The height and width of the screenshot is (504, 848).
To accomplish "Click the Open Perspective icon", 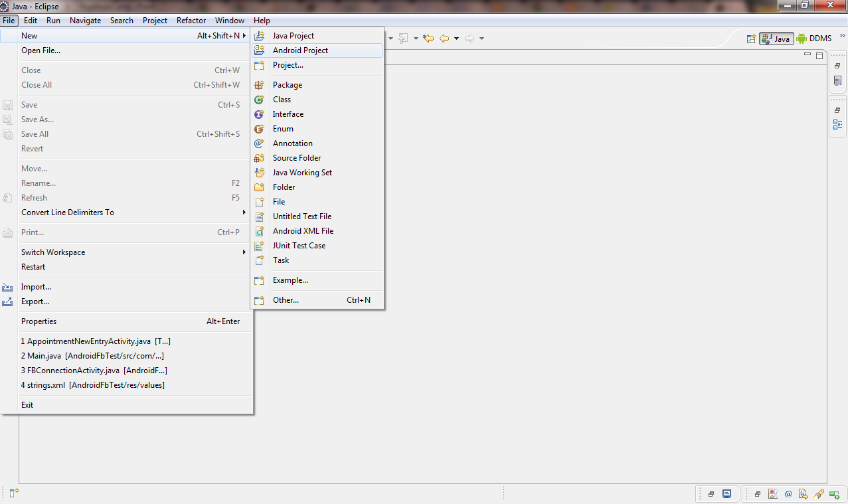I will 752,39.
